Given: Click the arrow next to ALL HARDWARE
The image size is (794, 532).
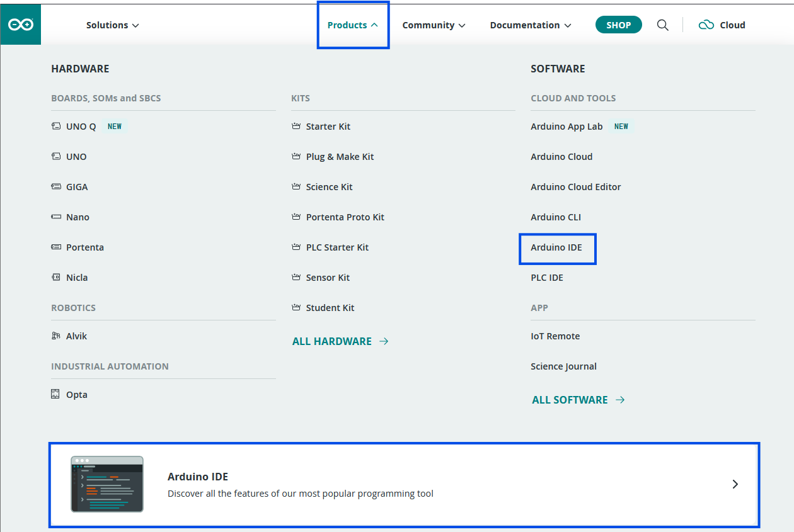Looking at the screenshot, I should tap(384, 341).
